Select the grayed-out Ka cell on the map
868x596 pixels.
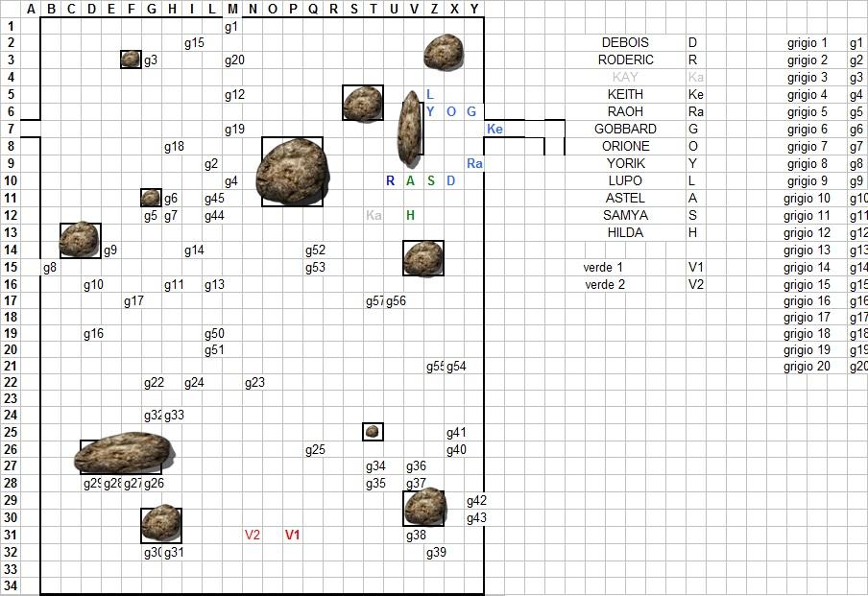(x=374, y=215)
